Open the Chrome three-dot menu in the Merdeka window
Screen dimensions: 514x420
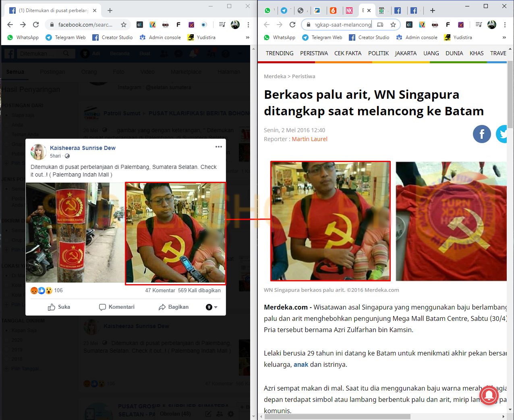(x=505, y=25)
